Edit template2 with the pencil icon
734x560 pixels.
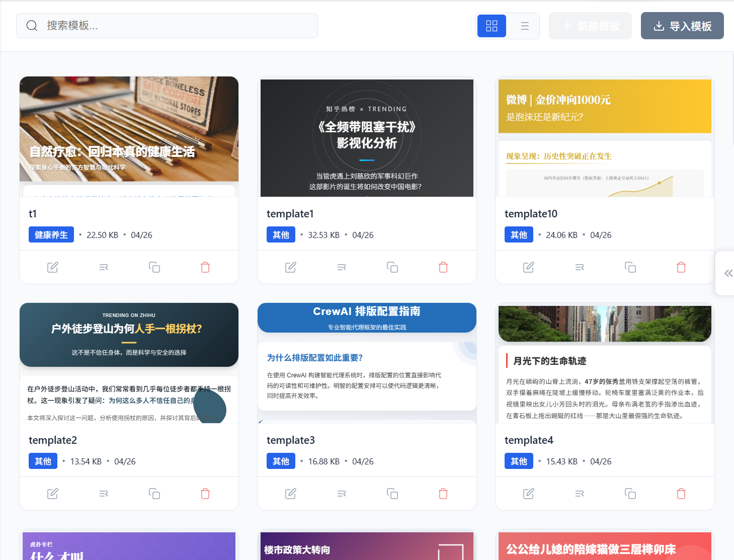[x=53, y=494]
